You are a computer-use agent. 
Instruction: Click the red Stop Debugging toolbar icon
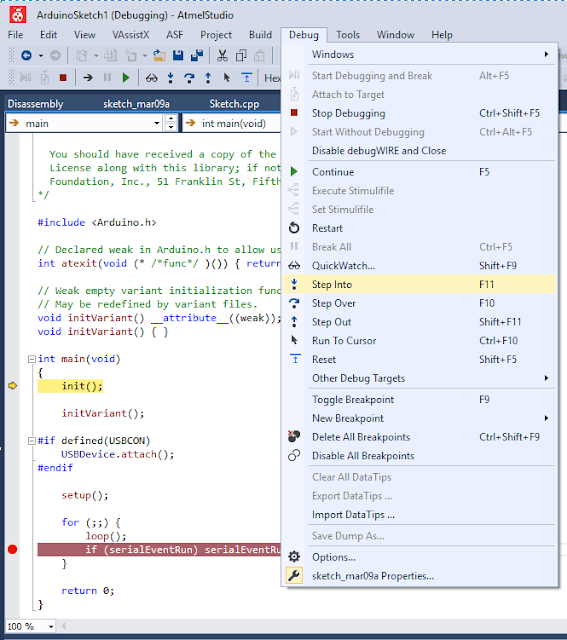point(63,78)
